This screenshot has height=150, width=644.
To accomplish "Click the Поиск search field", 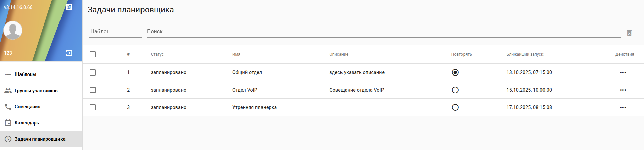I will [383, 32].
